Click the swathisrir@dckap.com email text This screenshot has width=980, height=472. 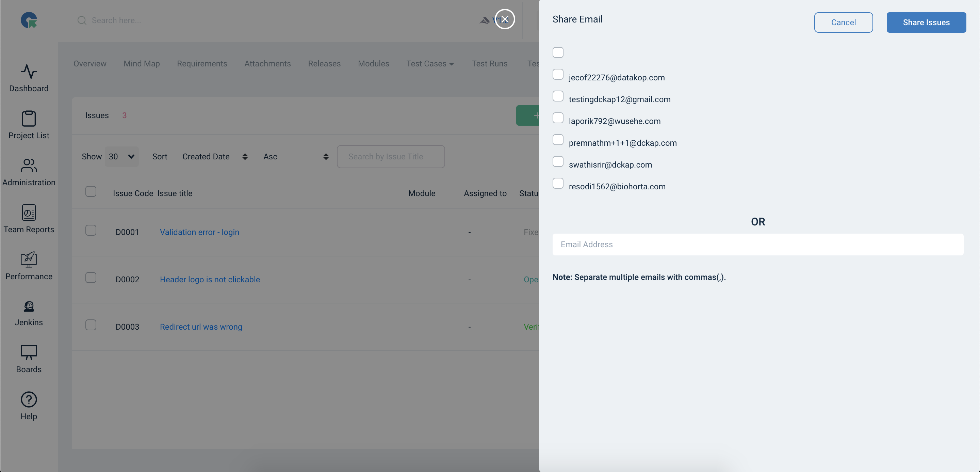(x=610, y=165)
